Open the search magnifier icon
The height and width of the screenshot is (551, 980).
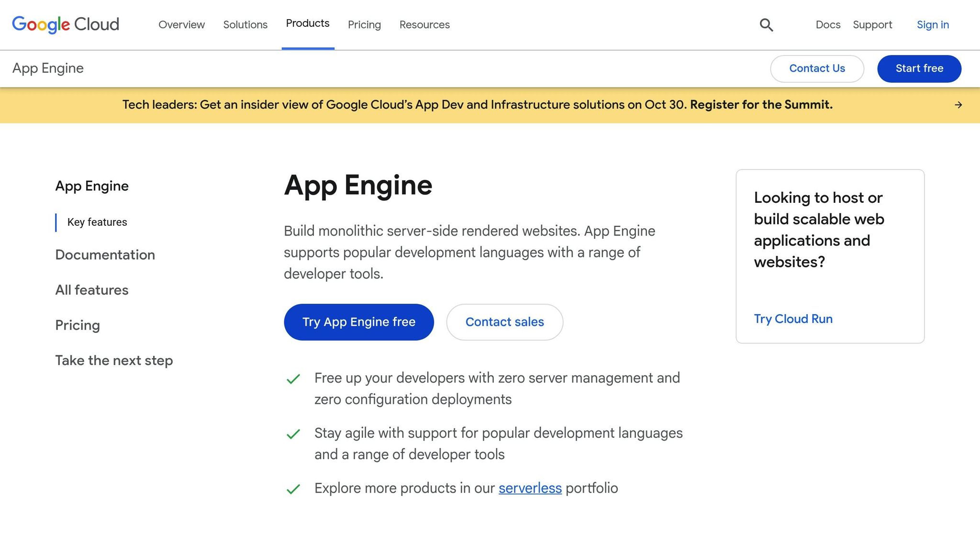(766, 25)
